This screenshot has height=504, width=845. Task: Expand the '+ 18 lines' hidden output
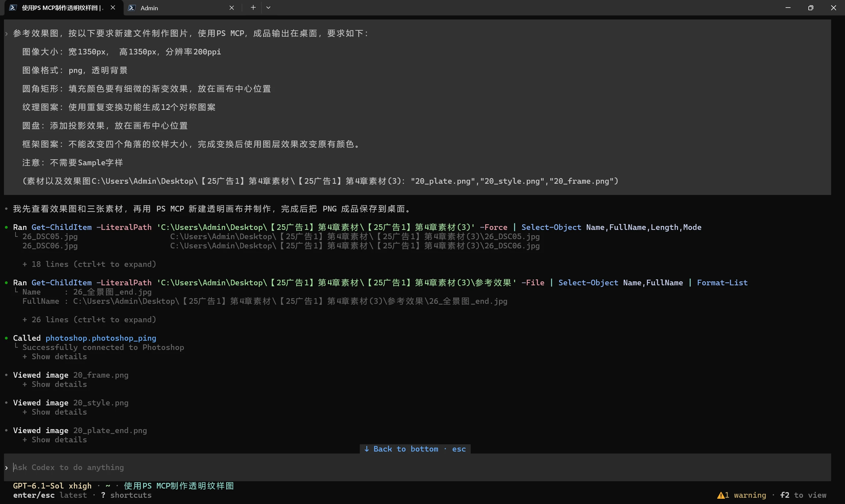click(x=89, y=264)
